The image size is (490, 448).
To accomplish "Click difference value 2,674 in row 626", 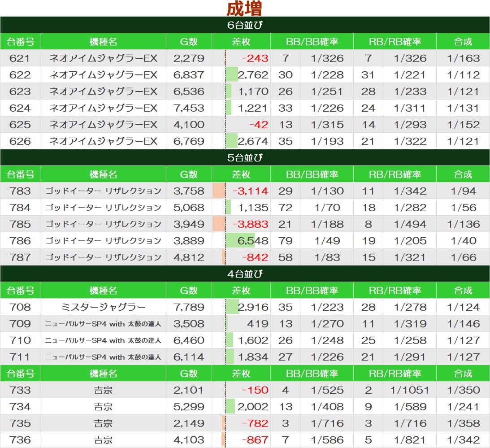I will pyautogui.click(x=253, y=141).
